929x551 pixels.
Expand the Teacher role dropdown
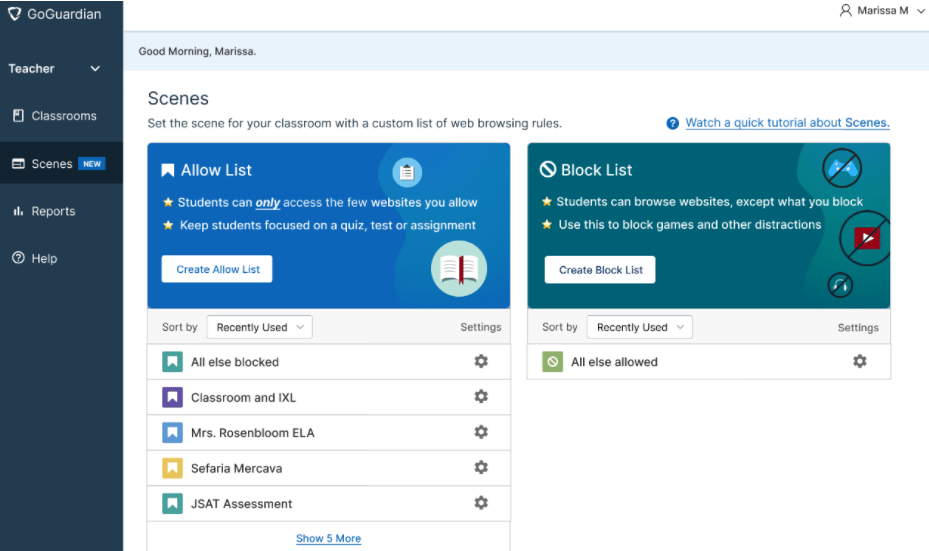(95, 69)
